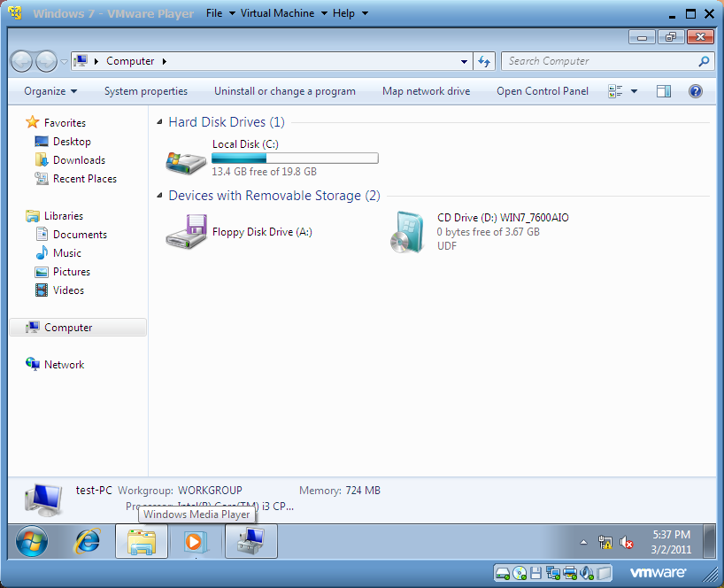724x588 pixels.
Task: Click the computer icon in the address bar
Action: pyautogui.click(x=81, y=61)
